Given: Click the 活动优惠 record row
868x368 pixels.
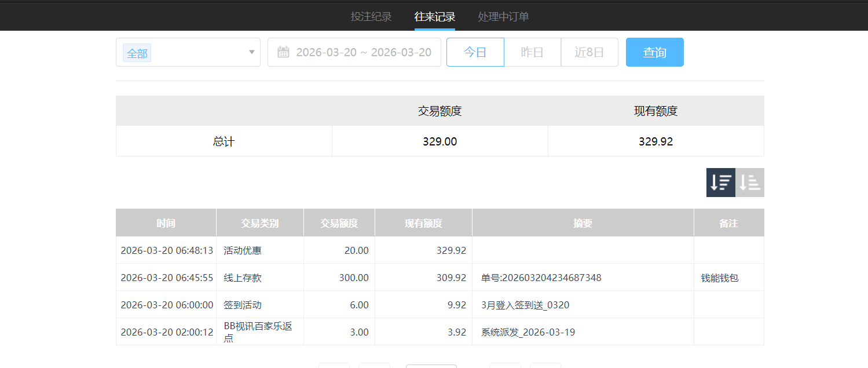Looking at the screenshot, I should pyautogui.click(x=259, y=250).
